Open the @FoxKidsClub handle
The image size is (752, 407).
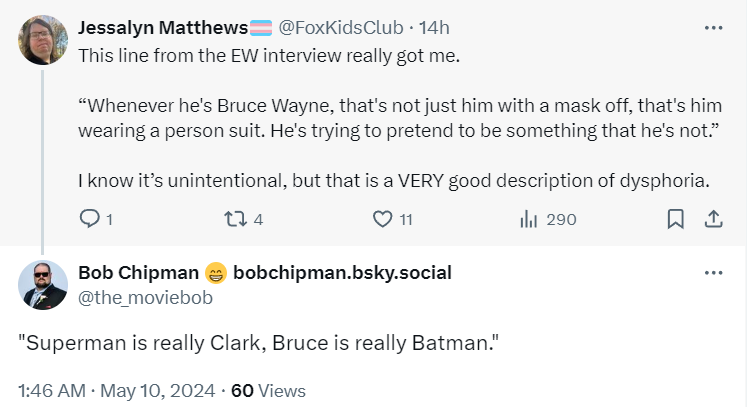click(341, 28)
